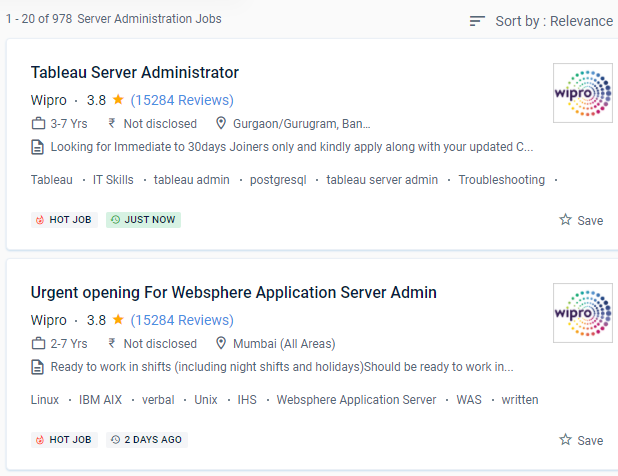
Task: Save the Tableau Server Administrator job
Action: click(581, 220)
